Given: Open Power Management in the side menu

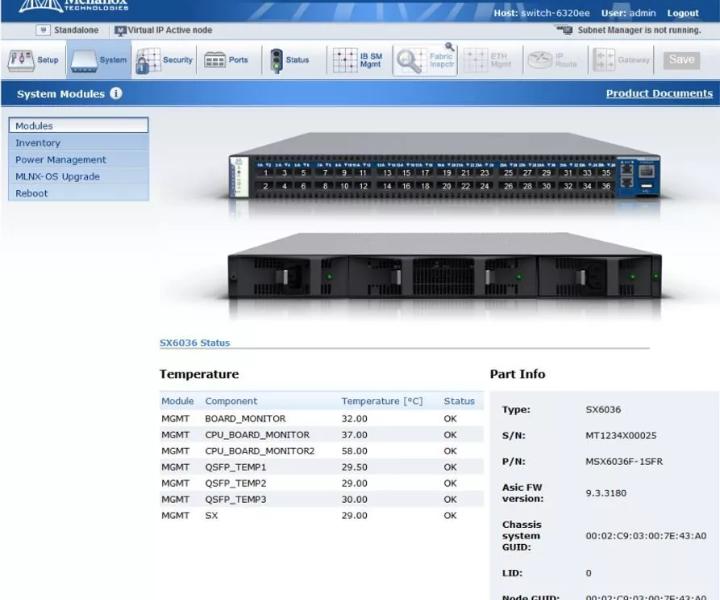Looking at the screenshot, I should click(x=79, y=160).
